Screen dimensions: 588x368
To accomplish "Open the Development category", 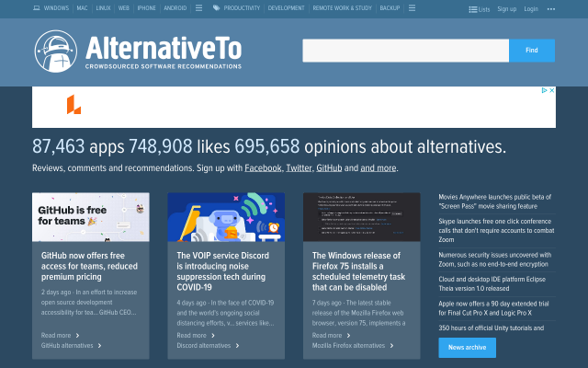I will [x=286, y=8].
